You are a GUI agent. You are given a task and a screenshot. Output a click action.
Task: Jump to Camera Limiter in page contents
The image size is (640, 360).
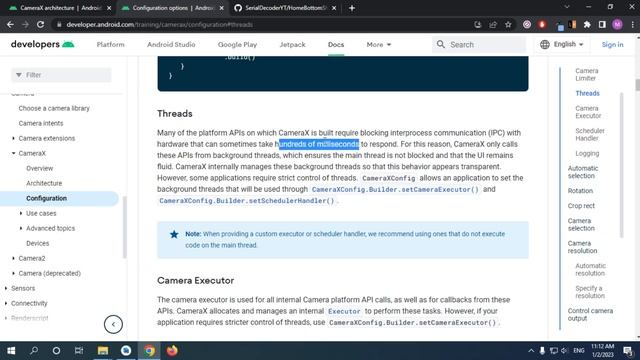587,75
